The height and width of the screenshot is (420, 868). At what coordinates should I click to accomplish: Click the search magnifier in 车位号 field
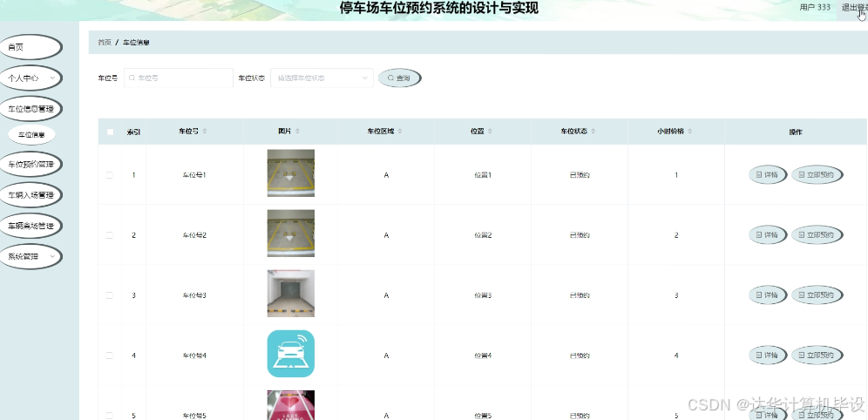click(132, 78)
